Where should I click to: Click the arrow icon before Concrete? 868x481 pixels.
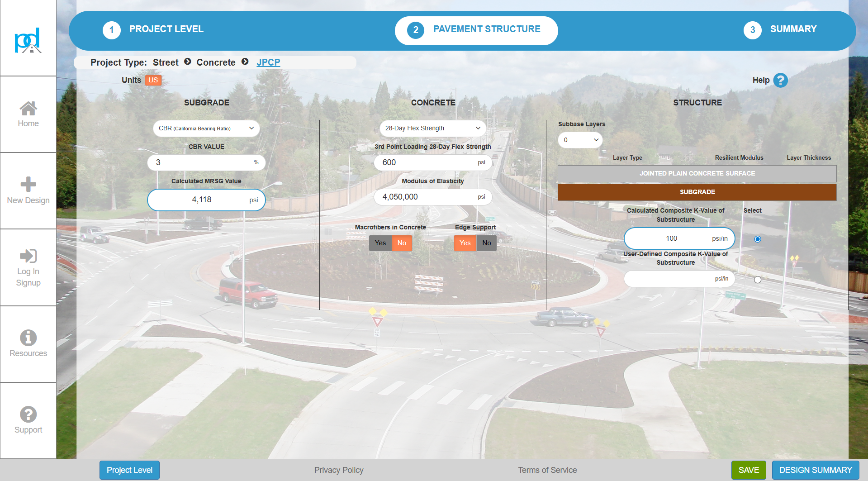(188, 62)
